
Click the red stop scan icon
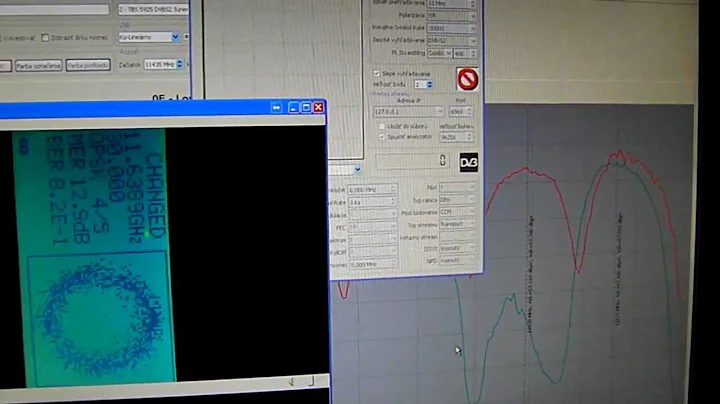pyautogui.click(x=467, y=79)
